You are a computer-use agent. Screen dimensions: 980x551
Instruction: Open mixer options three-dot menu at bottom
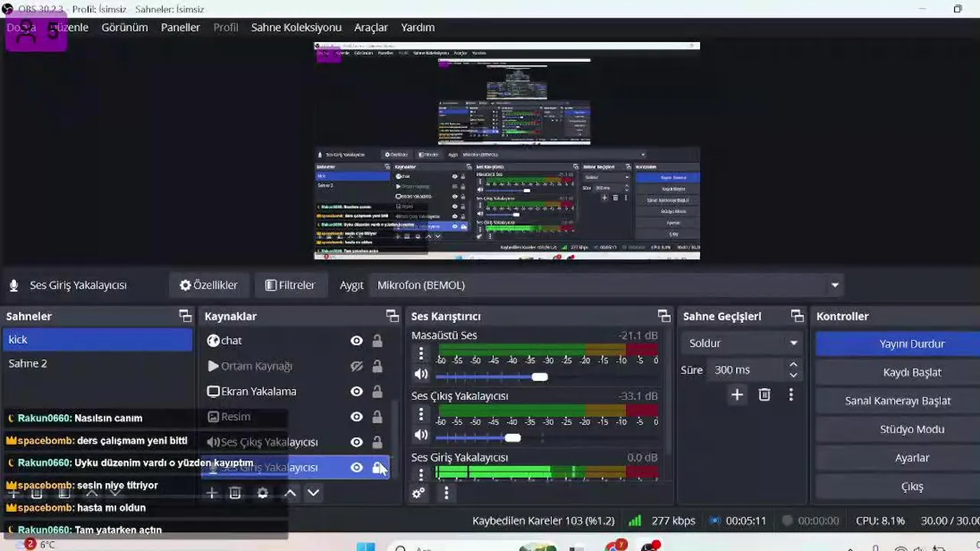coord(446,494)
